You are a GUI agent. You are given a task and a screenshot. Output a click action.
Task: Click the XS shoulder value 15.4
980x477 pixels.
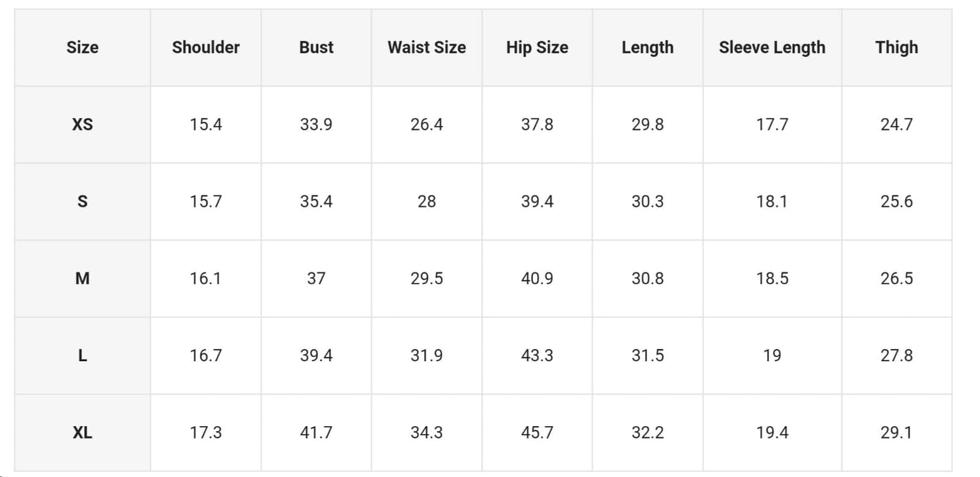pos(205,125)
